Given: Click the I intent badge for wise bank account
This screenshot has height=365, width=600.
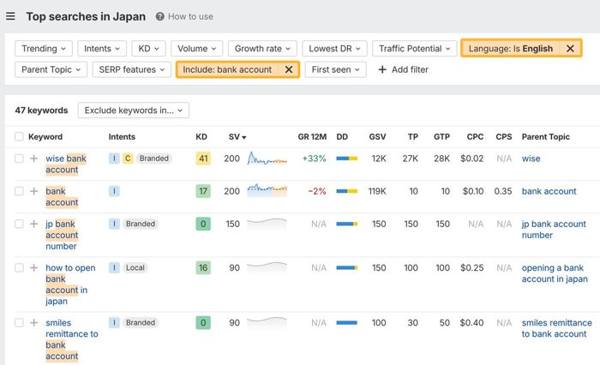Looking at the screenshot, I should (114, 158).
